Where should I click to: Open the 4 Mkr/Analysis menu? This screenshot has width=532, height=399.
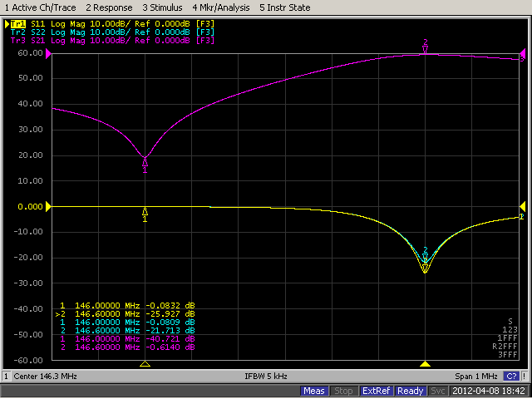pos(221,7)
